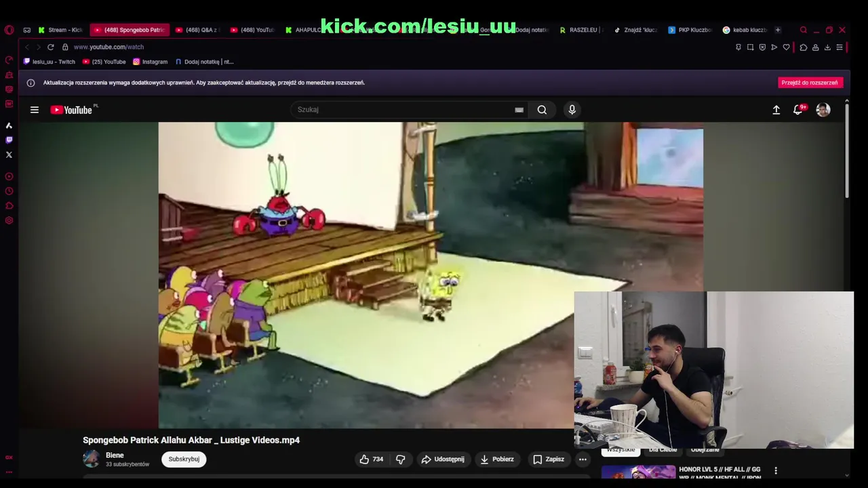Open Twitch from the Opera sidebar
The height and width of the screenshot is (488, 868).
click(x=9, y=140)
